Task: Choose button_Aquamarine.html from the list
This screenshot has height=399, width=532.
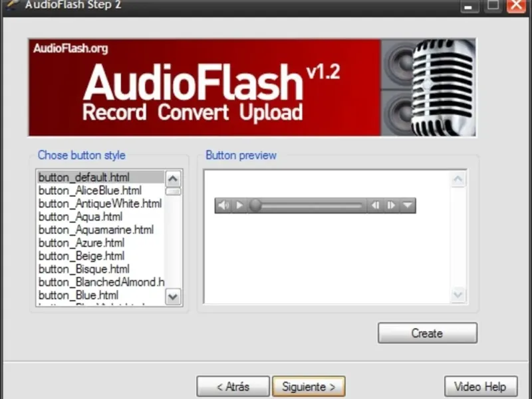Action: tap(100, 229)
